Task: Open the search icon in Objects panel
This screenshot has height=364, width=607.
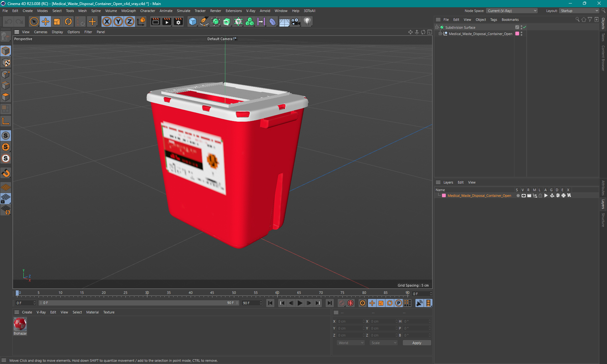Action: (578, 20)
